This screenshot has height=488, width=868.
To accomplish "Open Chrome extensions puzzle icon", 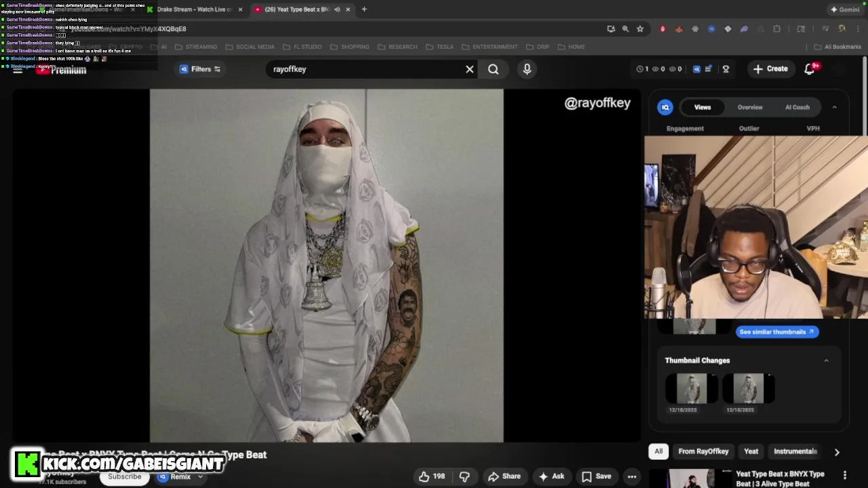I will pyautogui.click(x=776, y=28).
